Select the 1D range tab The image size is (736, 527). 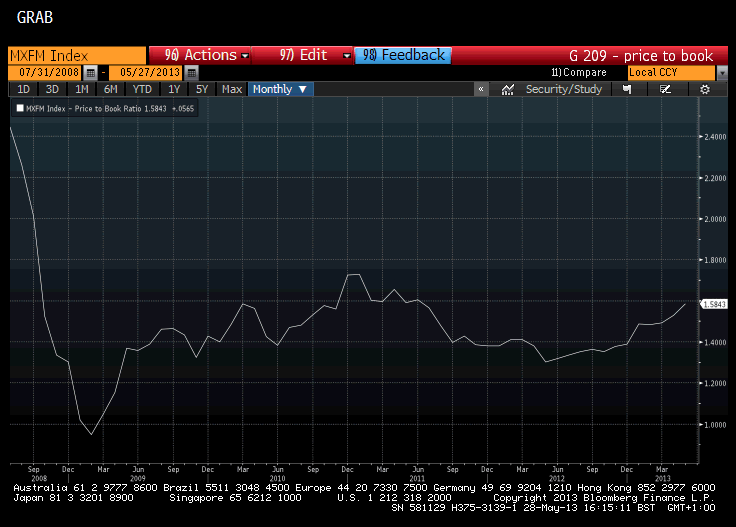(x=23, y=89)
